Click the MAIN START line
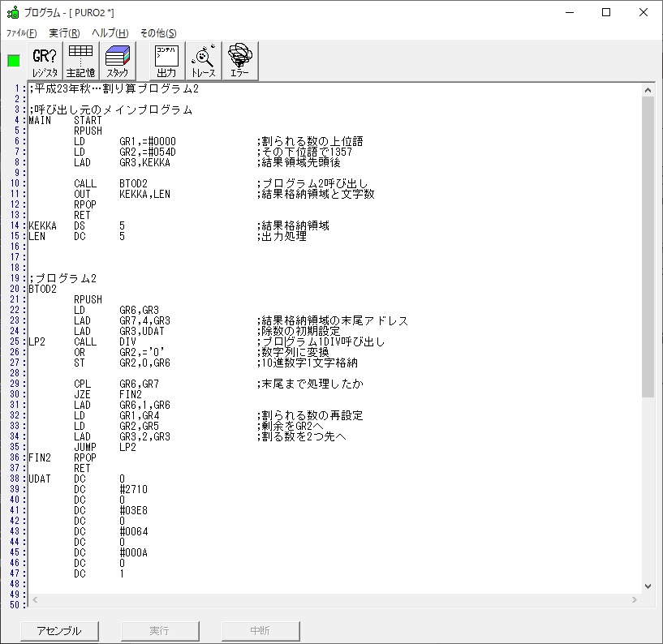This screenshot has height=644, width=663. click(65, 120)
